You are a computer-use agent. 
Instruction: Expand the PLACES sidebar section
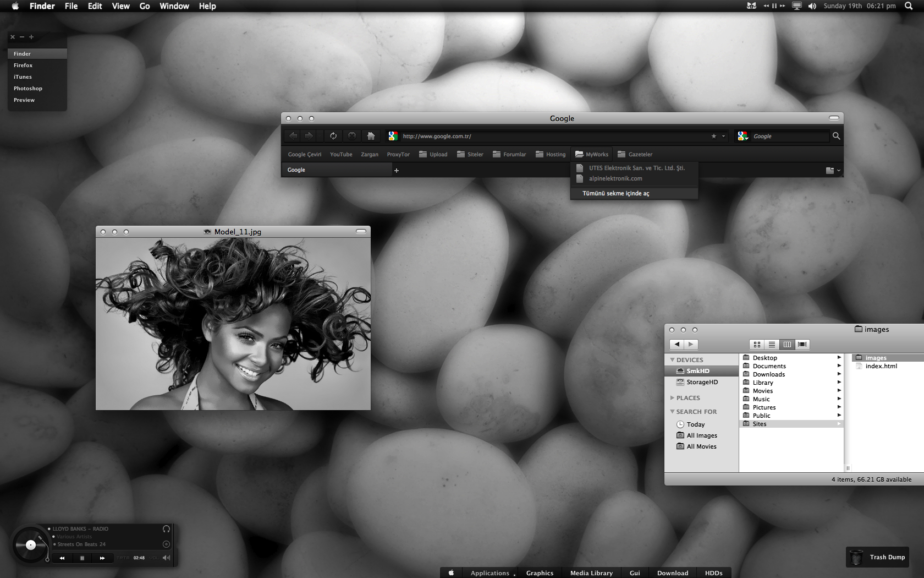click(672, 397)
